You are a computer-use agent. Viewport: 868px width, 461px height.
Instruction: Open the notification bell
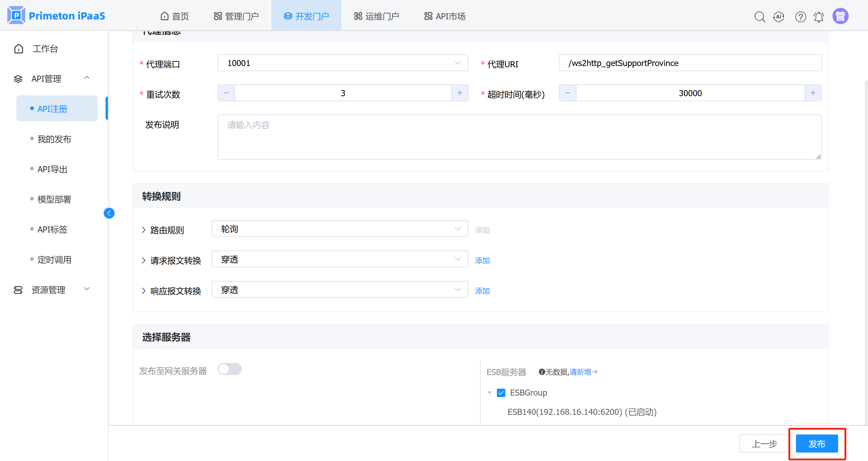[819, 17]
